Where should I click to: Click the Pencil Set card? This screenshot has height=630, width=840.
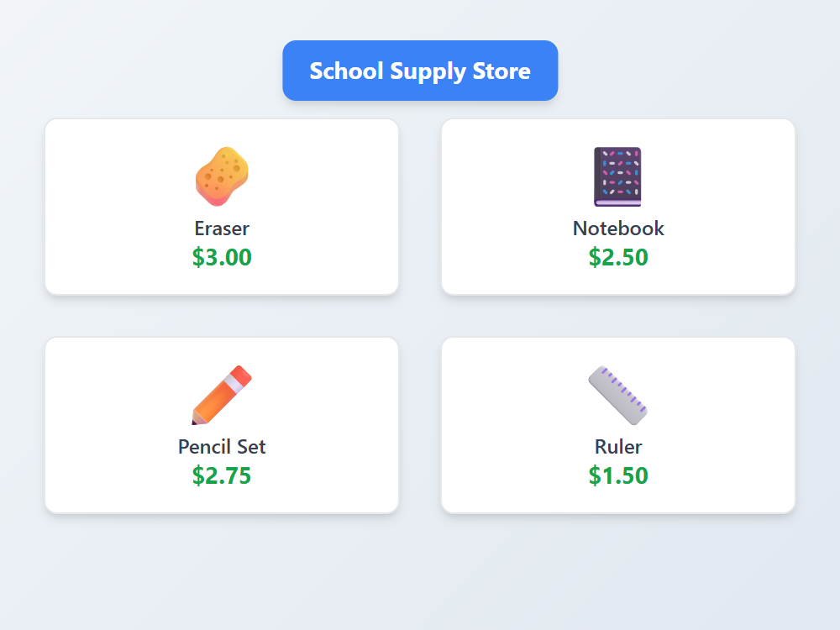pos(221,424)
